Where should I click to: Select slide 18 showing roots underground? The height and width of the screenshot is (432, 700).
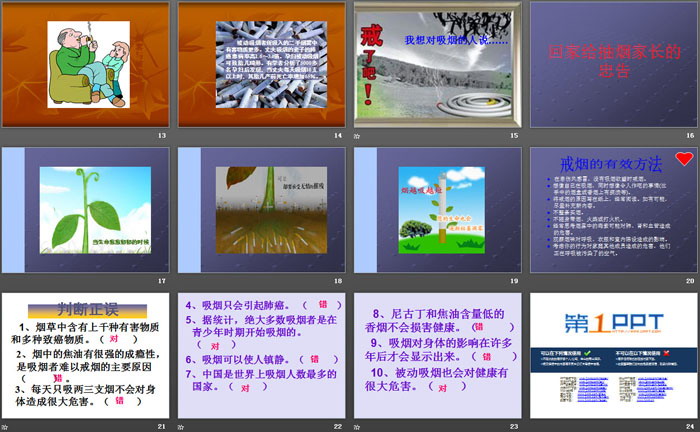click(x=262, y=210)
